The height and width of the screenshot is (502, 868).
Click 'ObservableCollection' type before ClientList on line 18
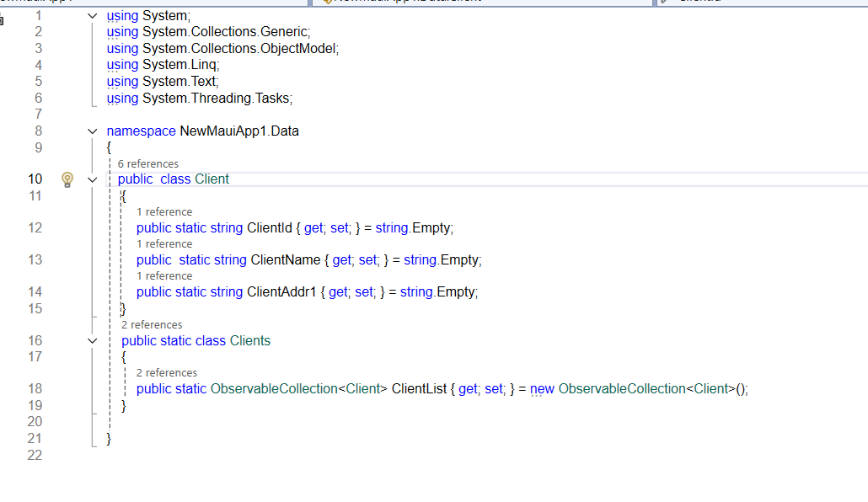coord(274,389)
